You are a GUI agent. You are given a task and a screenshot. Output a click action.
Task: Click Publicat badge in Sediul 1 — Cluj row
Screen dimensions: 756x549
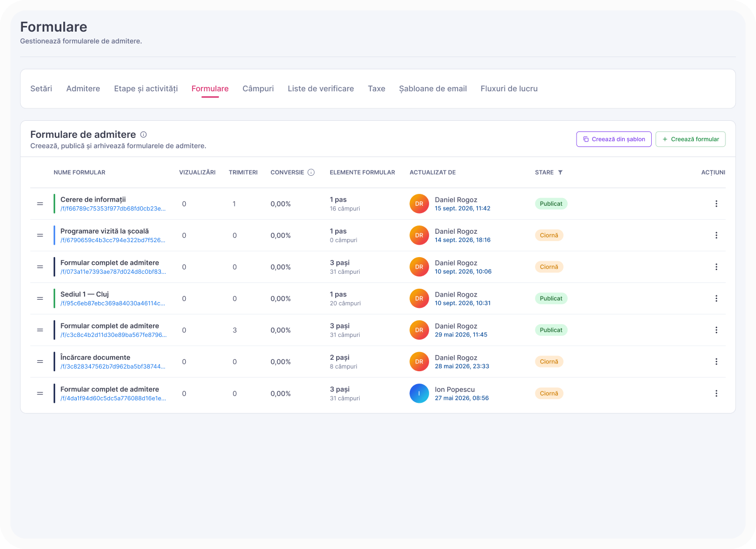pyautogui.click(x=551, y=299)
